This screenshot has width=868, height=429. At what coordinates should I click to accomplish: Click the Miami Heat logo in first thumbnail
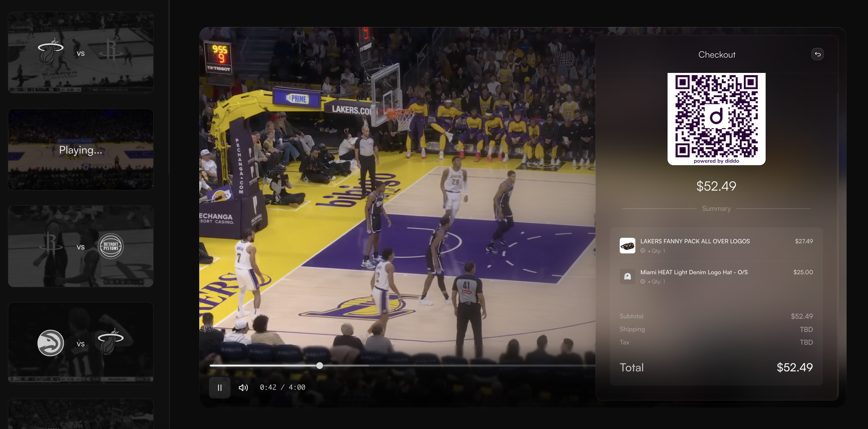(x=51, y=52)
